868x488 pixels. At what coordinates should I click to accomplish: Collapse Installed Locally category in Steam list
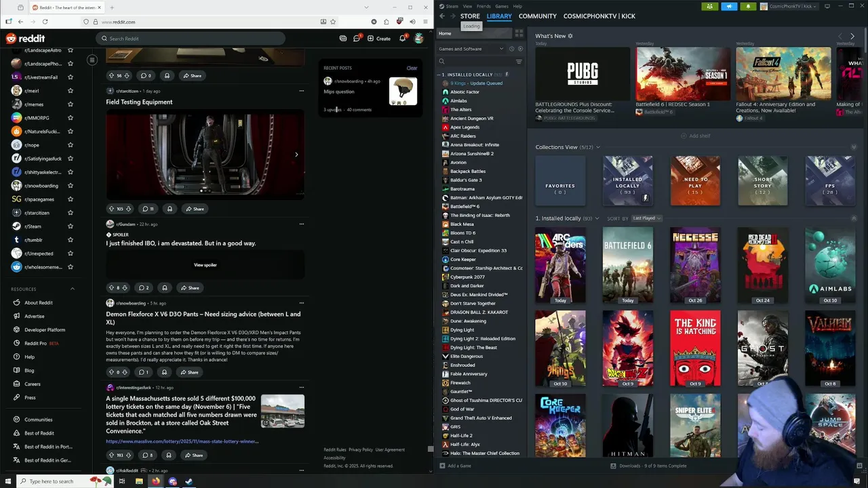coord(440,75)
